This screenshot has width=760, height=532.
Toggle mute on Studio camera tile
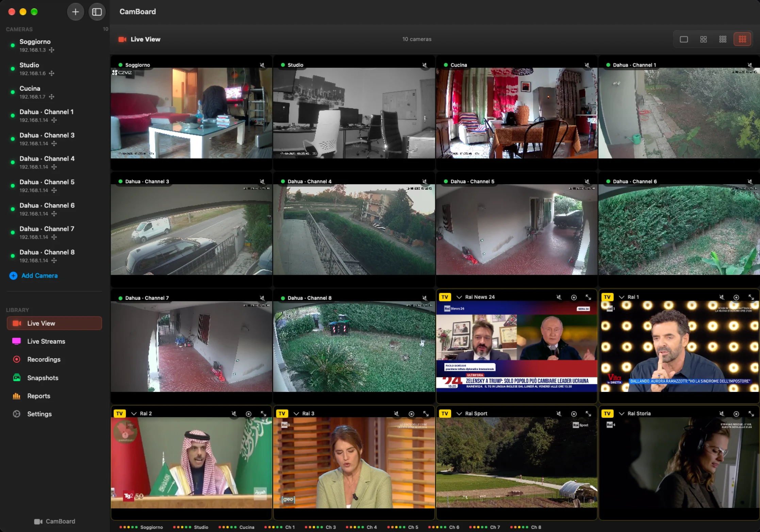click(425, 65)
